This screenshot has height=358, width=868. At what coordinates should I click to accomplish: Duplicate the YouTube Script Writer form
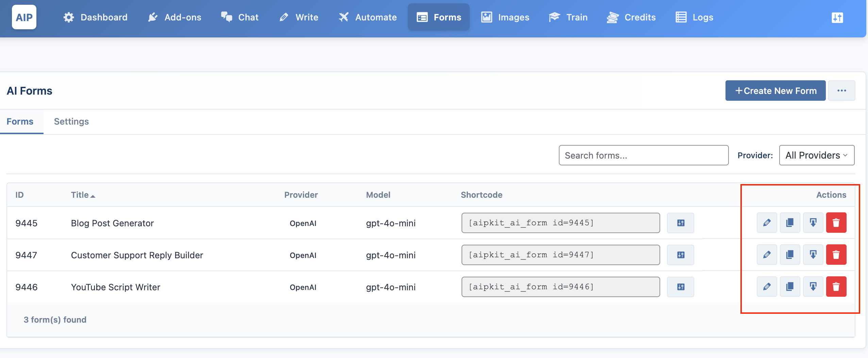coord(790,287)
